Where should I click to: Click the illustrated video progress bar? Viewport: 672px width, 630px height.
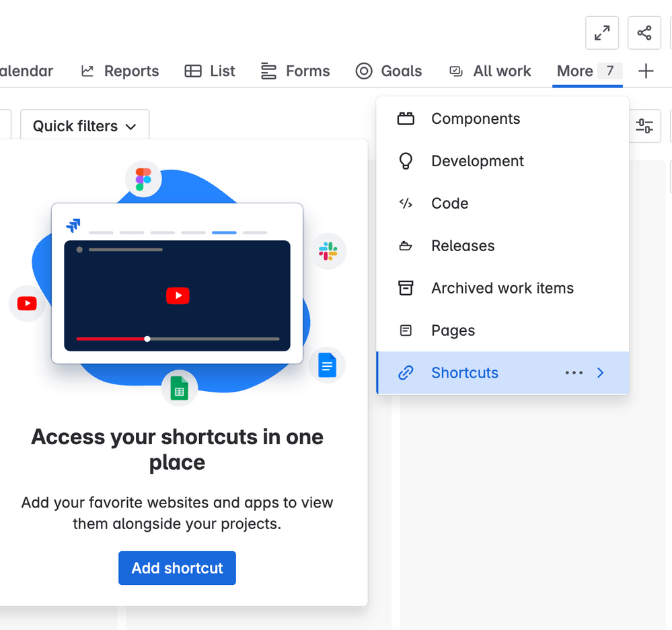click(178, 339)
